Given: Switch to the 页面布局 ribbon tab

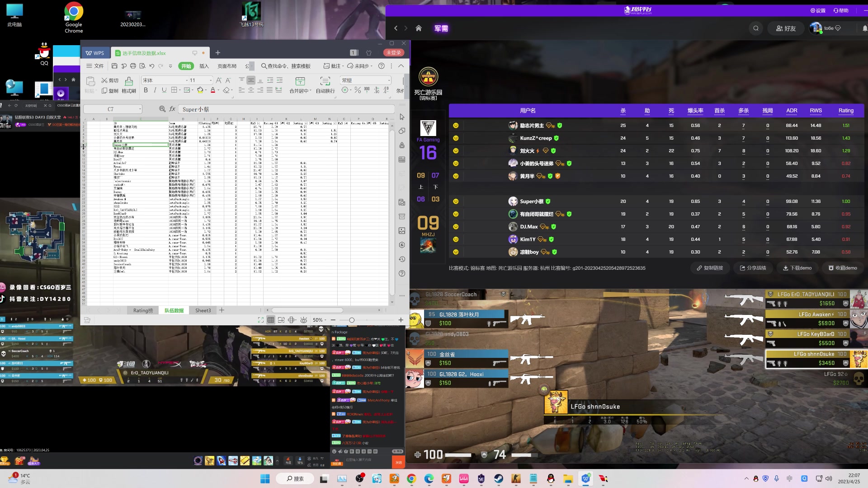Looking at the screenshot, I should (x=227, y=66).
